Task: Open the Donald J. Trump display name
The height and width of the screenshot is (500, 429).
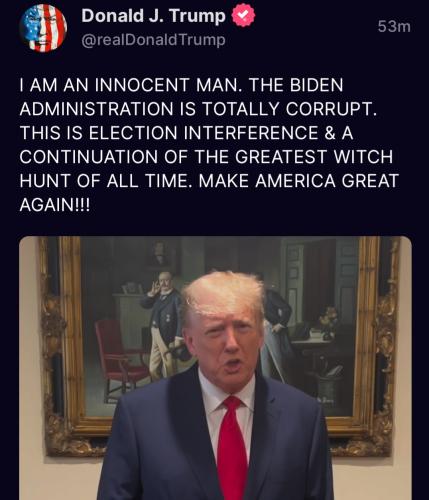Action: pos(154,16)
